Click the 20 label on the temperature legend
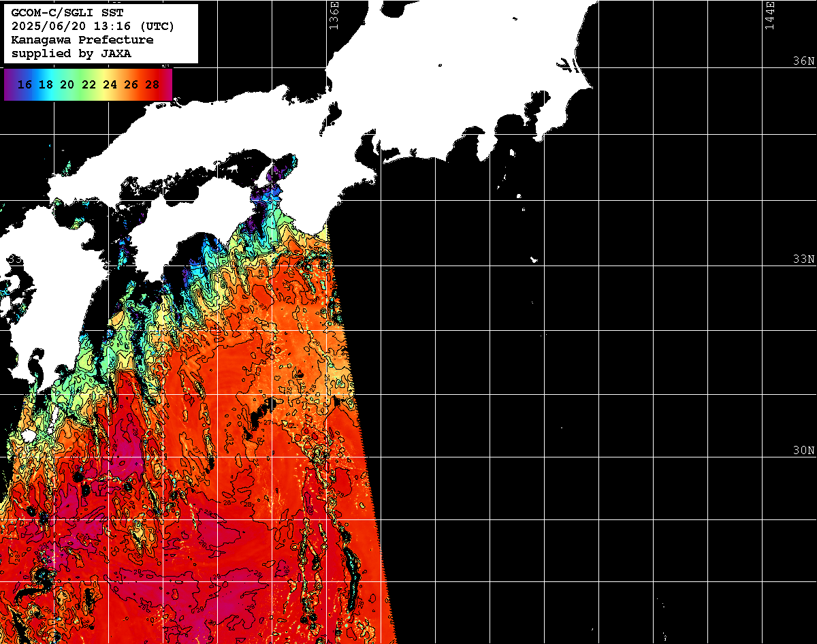The height and width of the screenshot is (644, 817). (x=67, y=85)
